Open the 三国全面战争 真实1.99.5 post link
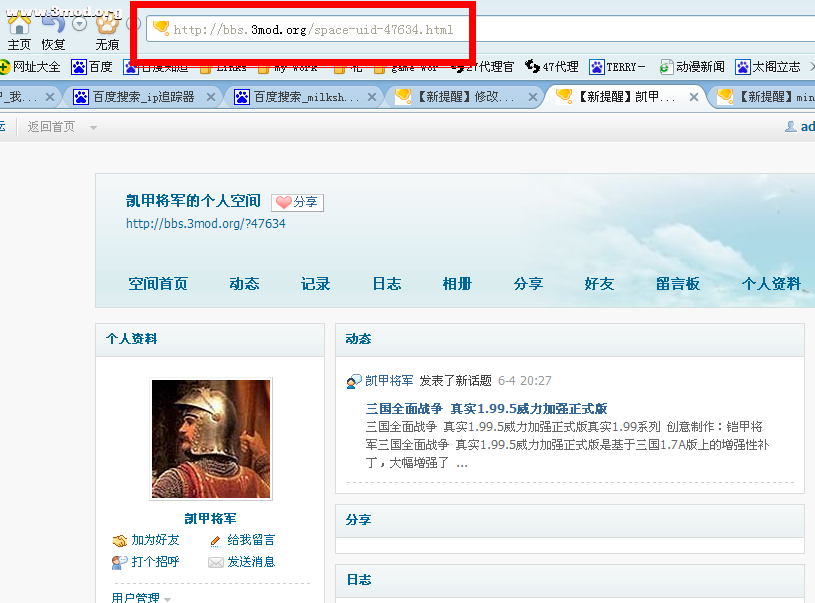Screen dimensions: 815x603 pyautogui.click(x=486, y=408)
